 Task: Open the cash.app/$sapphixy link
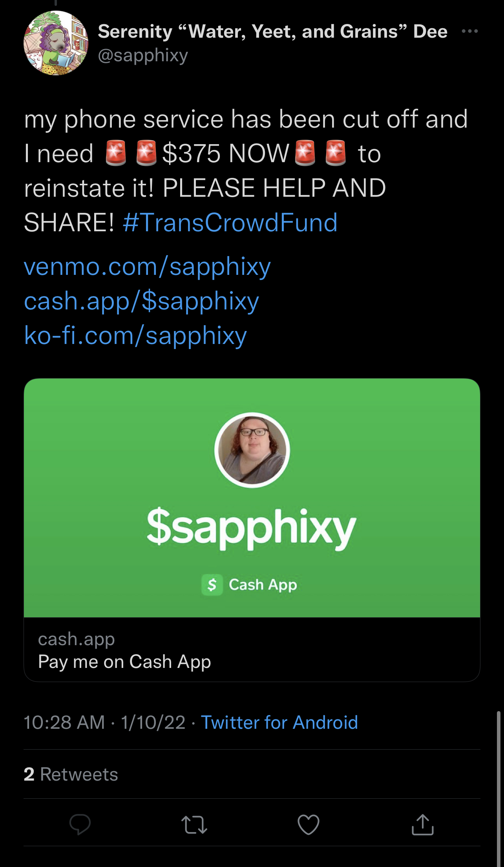[141, 302]
